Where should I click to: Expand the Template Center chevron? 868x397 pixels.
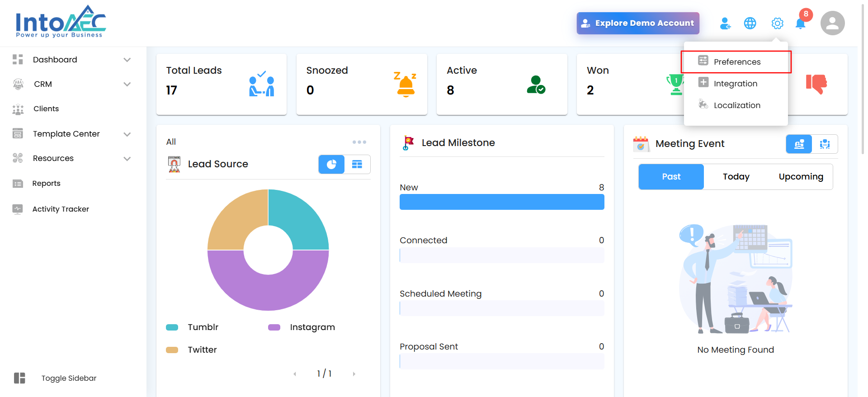(127, 134)
